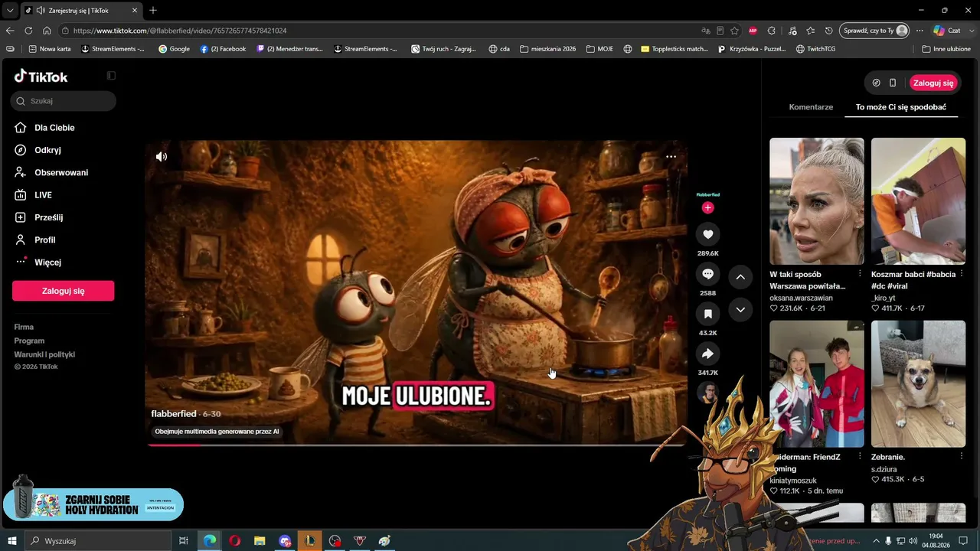Viewport: 980px width, 551px height.
Task: Open the Opera icon on the taskbar
Action: pyautogui.click(x=235, y=541)
